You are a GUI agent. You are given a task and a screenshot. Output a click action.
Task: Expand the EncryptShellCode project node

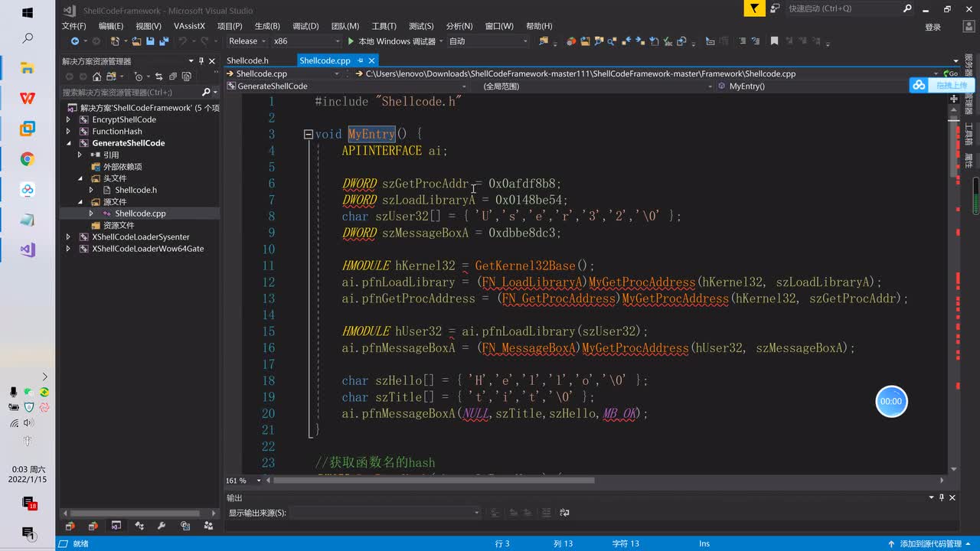click(68, 120)
